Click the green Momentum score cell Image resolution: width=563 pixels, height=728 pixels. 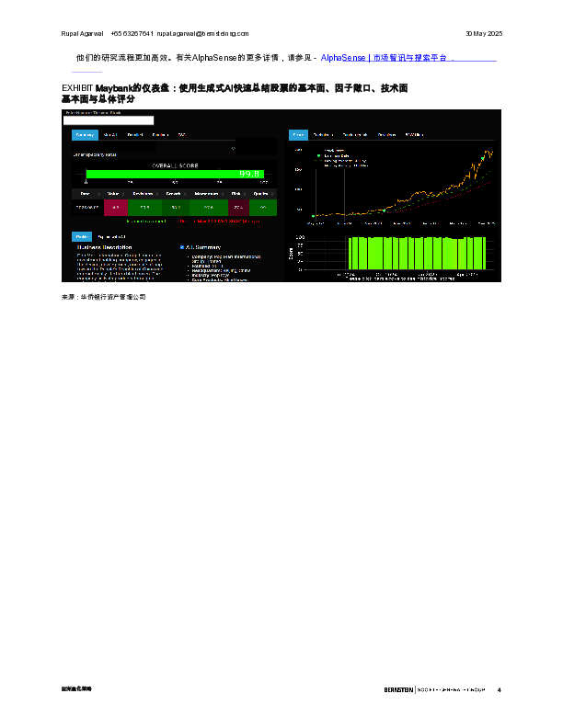click(x=209, y=208)
